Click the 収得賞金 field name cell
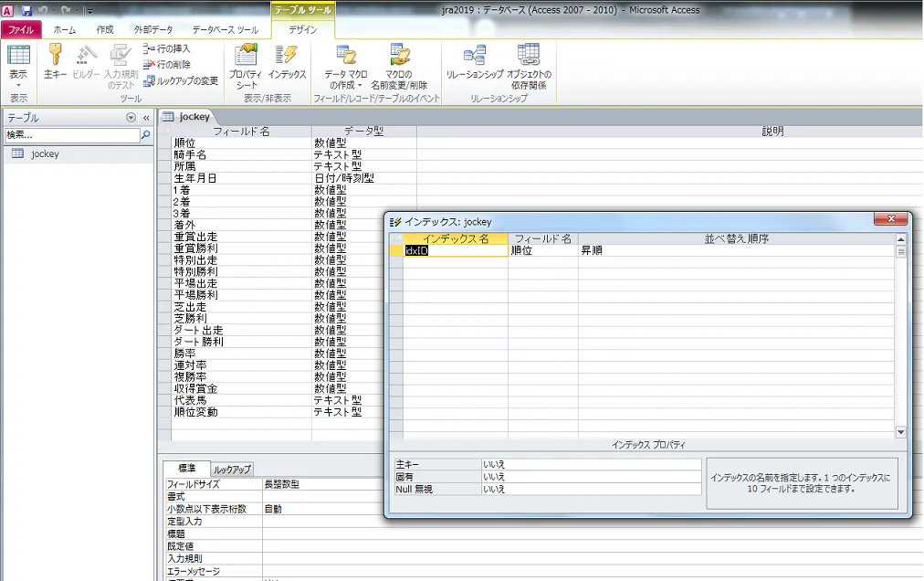Image resolution: width=924 pixels, height=581 pixels. [241, 389]
